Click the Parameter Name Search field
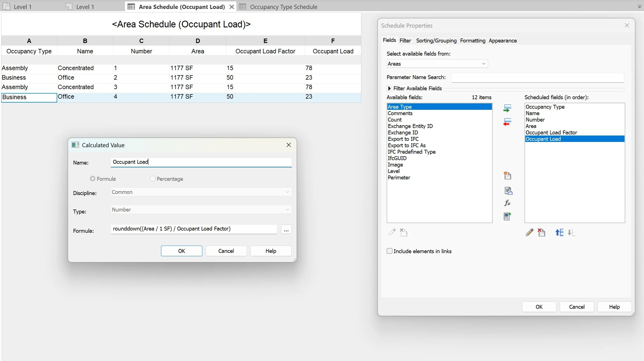 [x=538, y=77]
